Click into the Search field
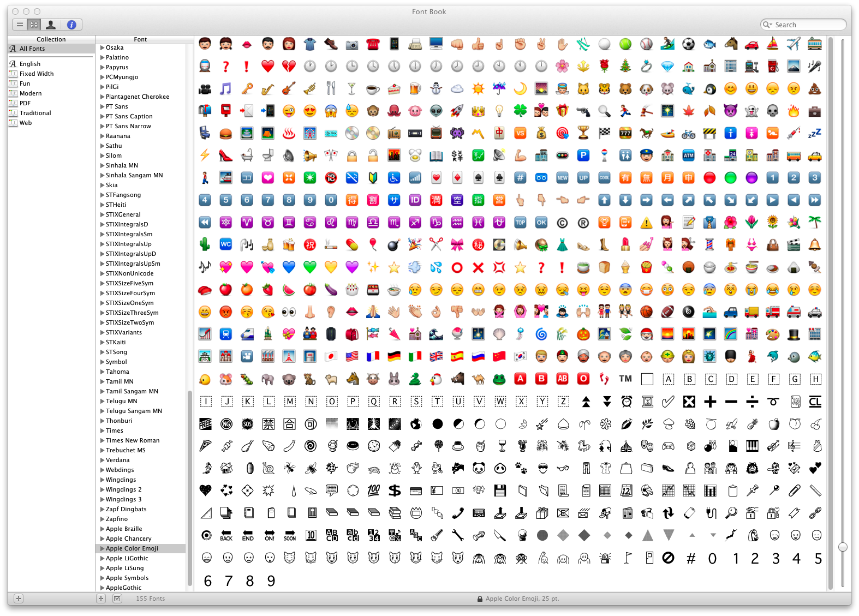 [808, 25]
